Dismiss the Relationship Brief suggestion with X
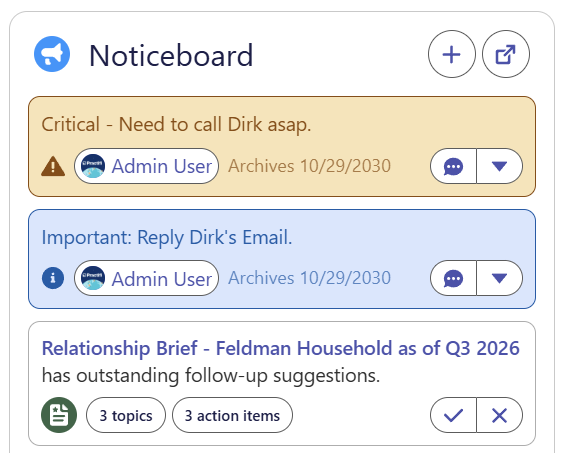This screenshot has width=566, height=453. (x=500, y=415)
